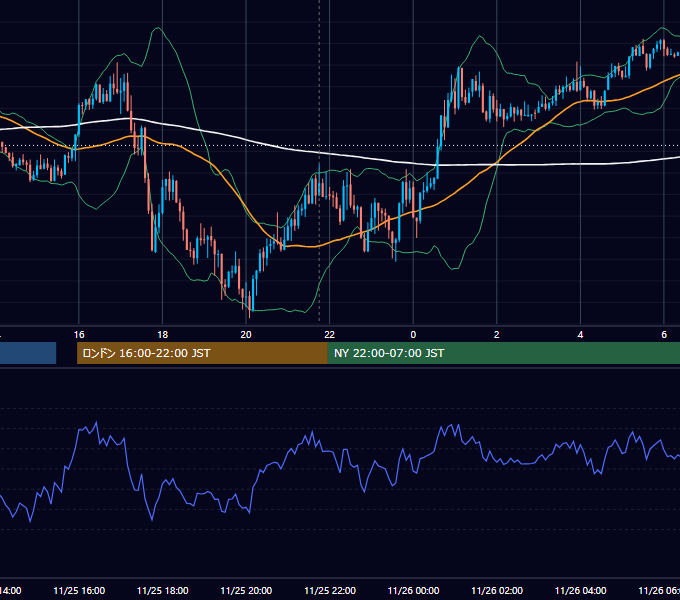This screenshot has width=680, height=600.
Task: Click the '11/26 04:00' date label
Action: click(580, 590)
